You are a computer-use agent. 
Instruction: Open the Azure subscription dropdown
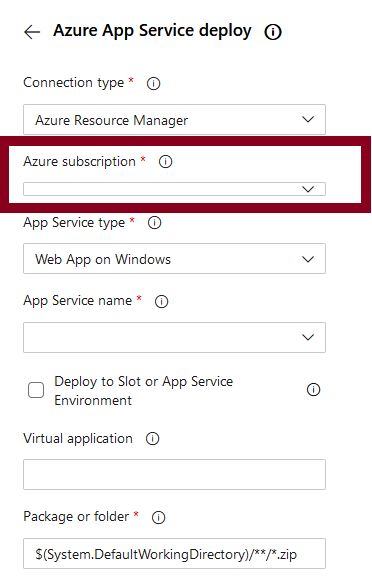(174, 189)
